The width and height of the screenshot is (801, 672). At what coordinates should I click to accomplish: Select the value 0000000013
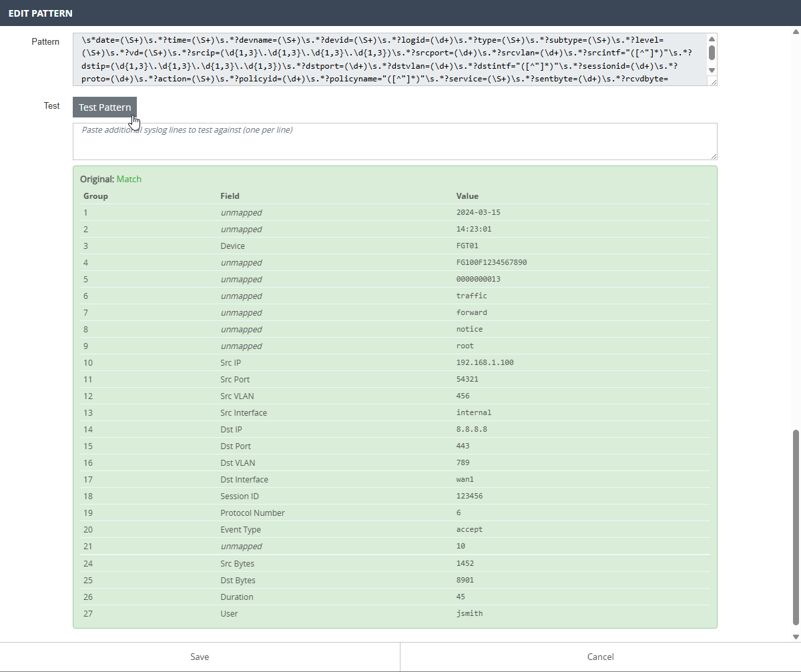click(478, 279)
